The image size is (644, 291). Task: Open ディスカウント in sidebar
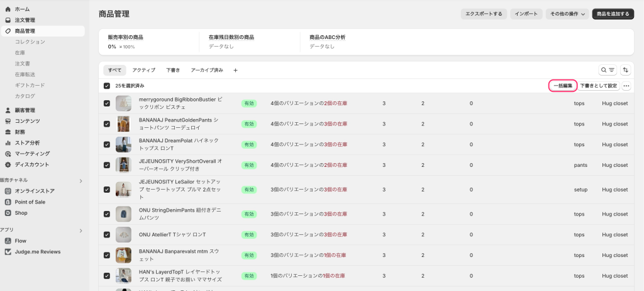click(31, 164)
